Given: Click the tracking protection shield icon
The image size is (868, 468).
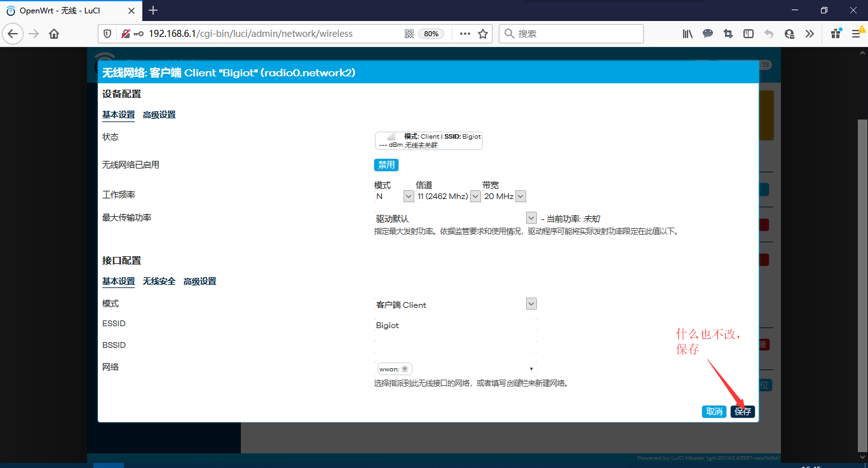Looking at the screenshot, I should [107, 34].
